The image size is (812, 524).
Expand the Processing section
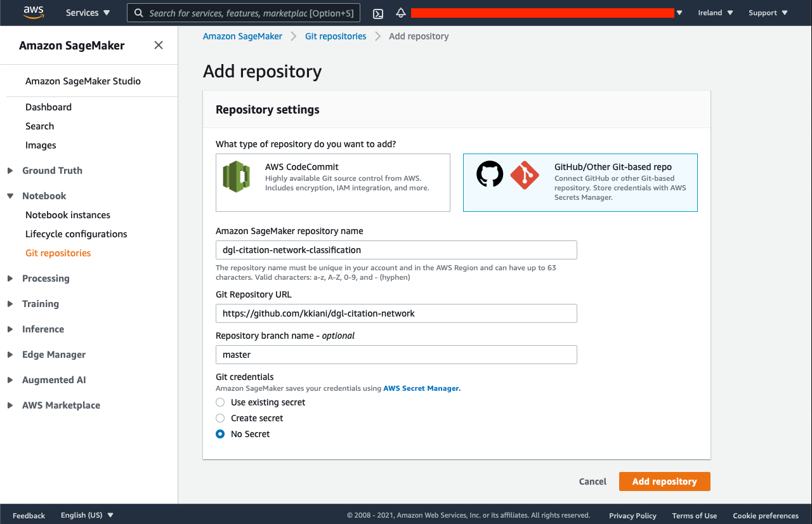pyautogui.click(x=10, y=278)
